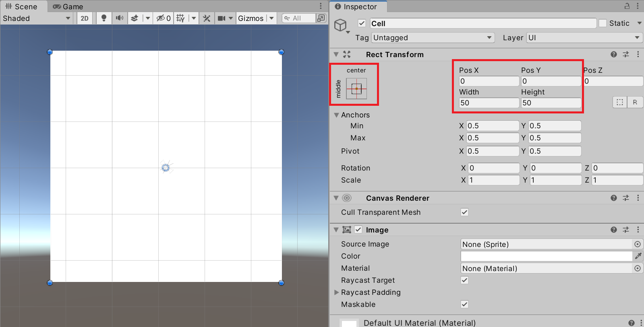The image size is (644, 327).
Task: Open the anchor presets box
Action: 356,88
